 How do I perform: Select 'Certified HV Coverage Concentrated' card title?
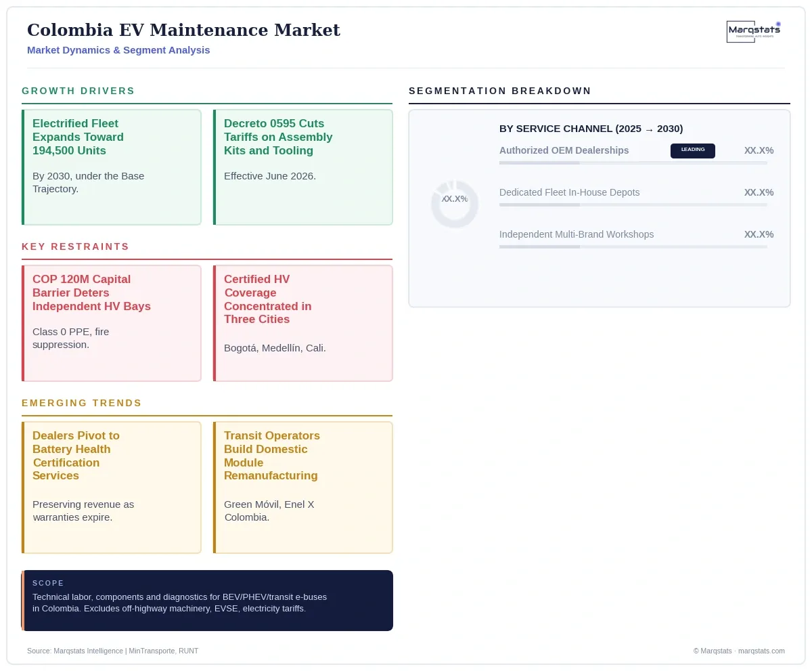(268, 299)
